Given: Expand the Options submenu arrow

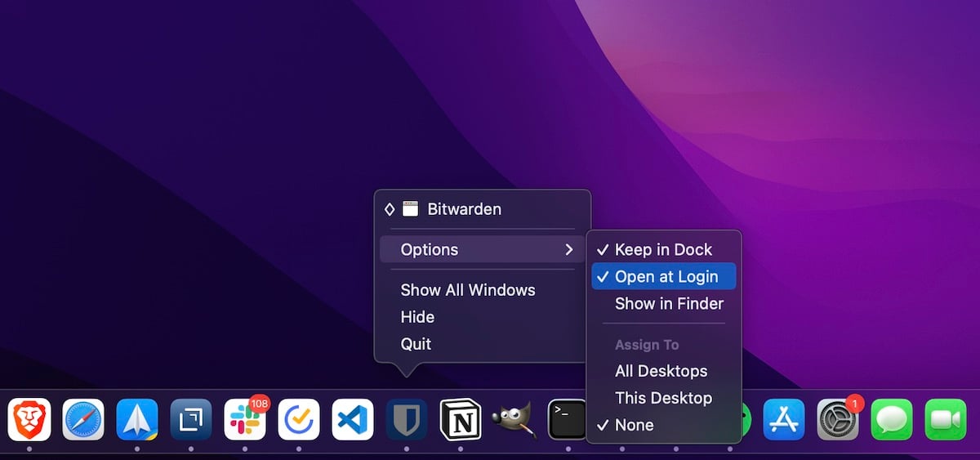Looking at the screenshot, I should click(x=569, y=250).
